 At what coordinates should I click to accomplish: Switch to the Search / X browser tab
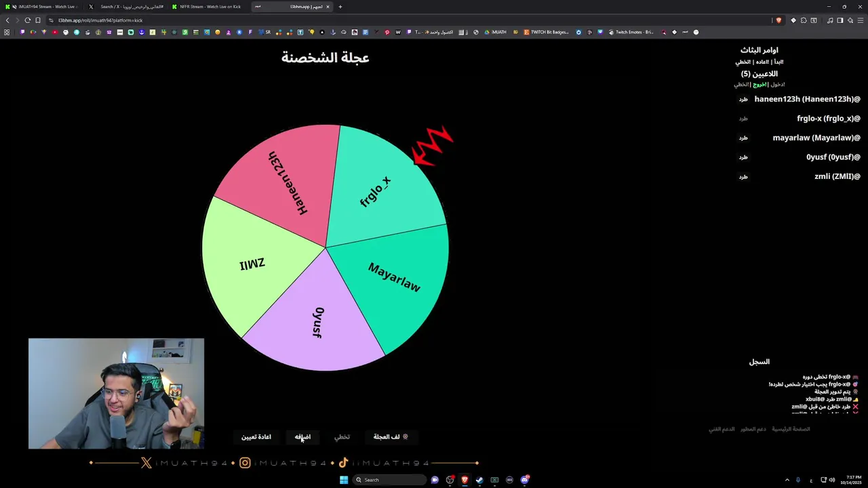[x=125, y=7]
